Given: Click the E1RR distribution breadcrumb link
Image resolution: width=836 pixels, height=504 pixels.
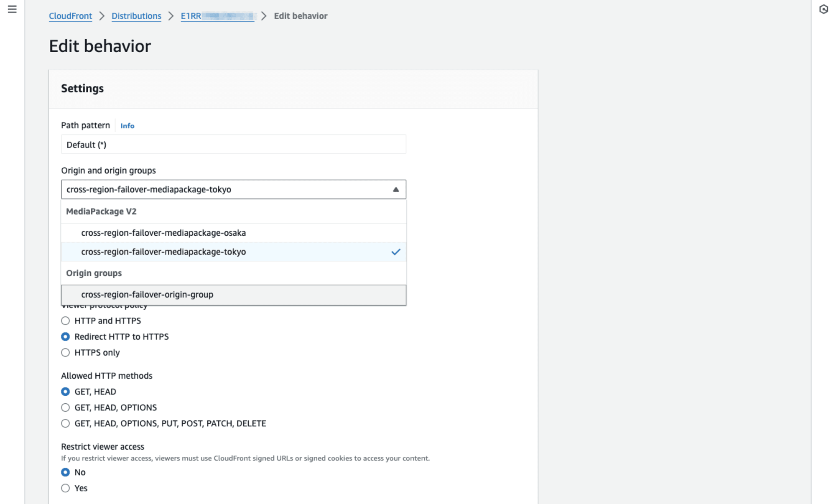Looking at the screenshot, I should (x=217, y=15).
